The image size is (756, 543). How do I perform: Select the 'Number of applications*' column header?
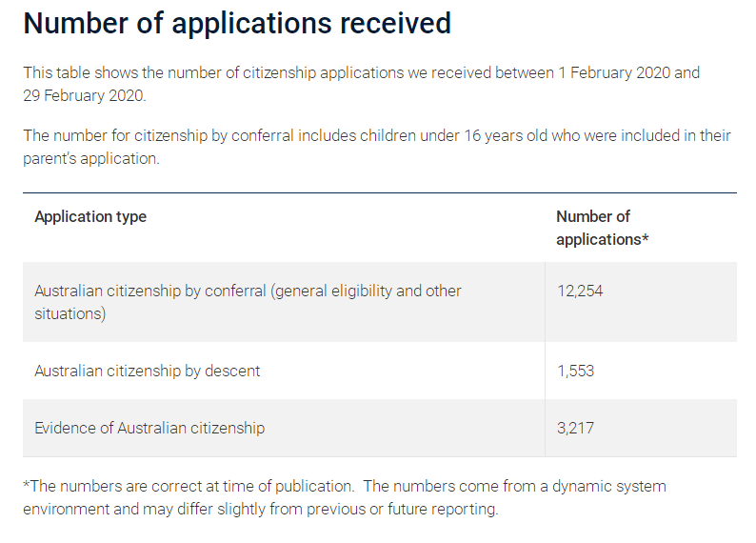tap(602, 228)
